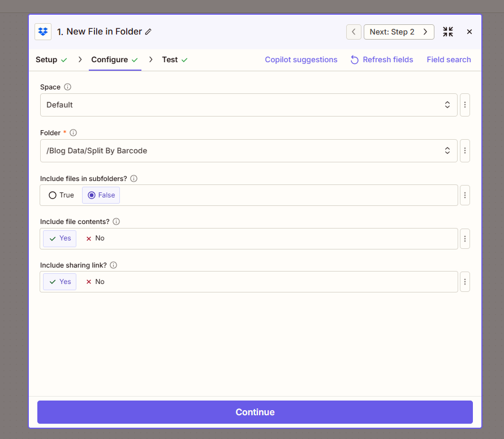Open Copilot suggestions

click(x=301, y=59)
